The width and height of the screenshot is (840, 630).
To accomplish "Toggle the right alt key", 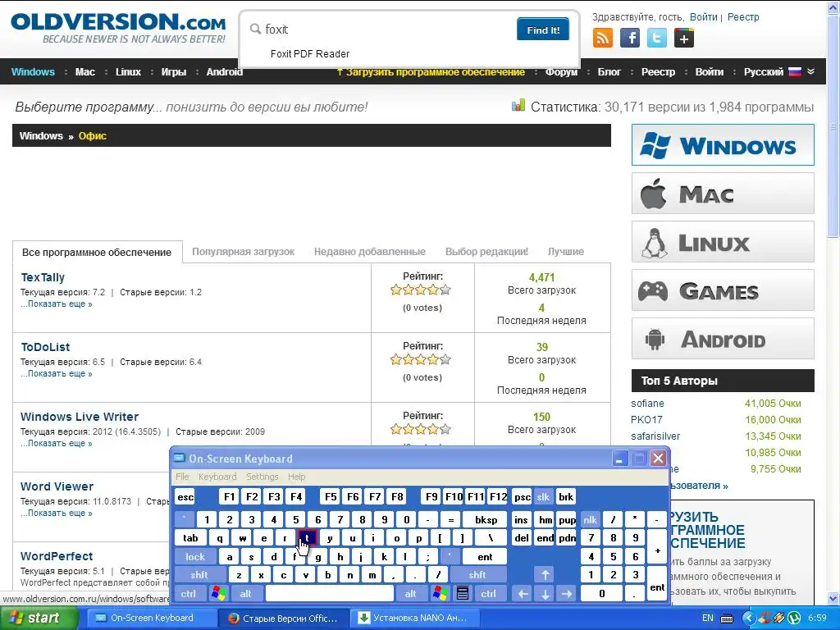I will tap(411, 594).
